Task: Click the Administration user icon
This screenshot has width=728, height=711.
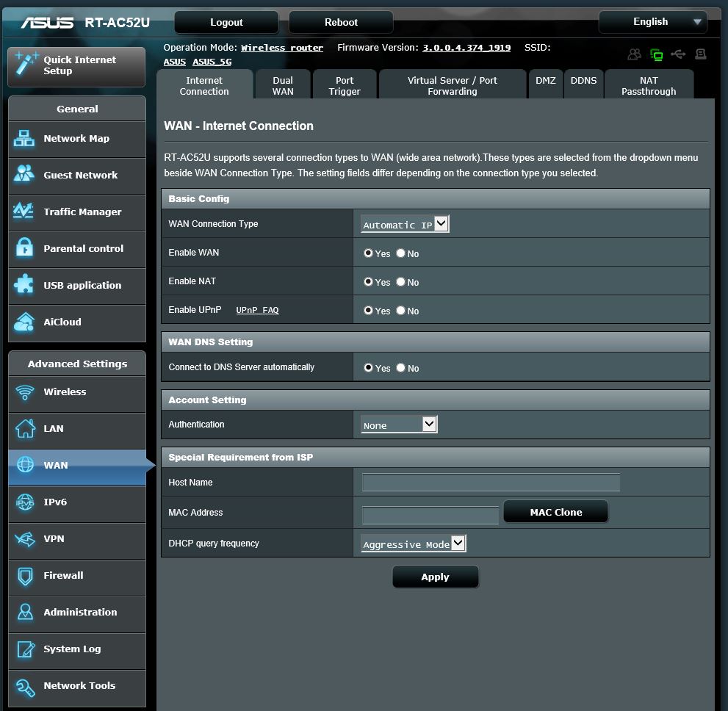Action: (x=25, y=612)
